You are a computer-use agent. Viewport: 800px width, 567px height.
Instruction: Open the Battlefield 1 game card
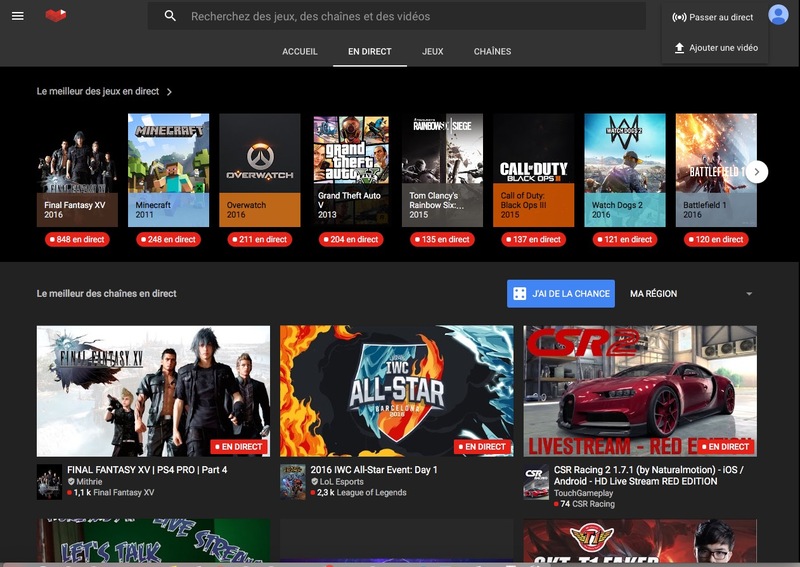click(716, 170)
